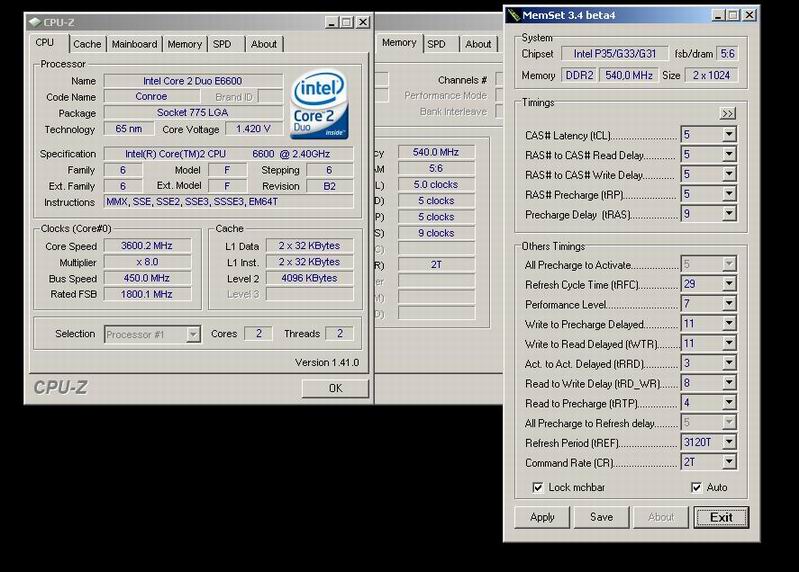Click the Intel P35/G33/G31 chipset field
The width and height of the screenshot is (799, 572).
coord(615,53)
